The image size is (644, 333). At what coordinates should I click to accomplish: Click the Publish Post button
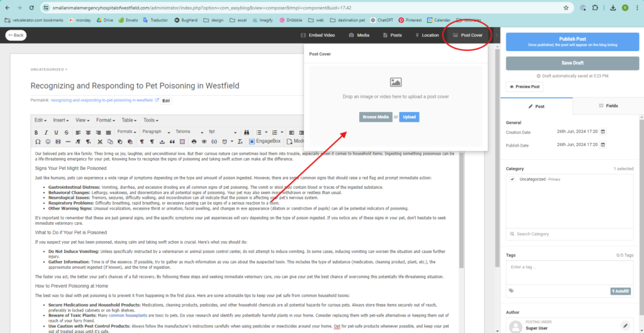[x=572, y=42]
